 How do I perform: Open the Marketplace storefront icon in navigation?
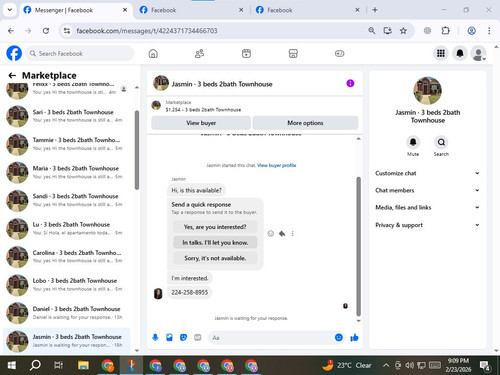(293, 53)
